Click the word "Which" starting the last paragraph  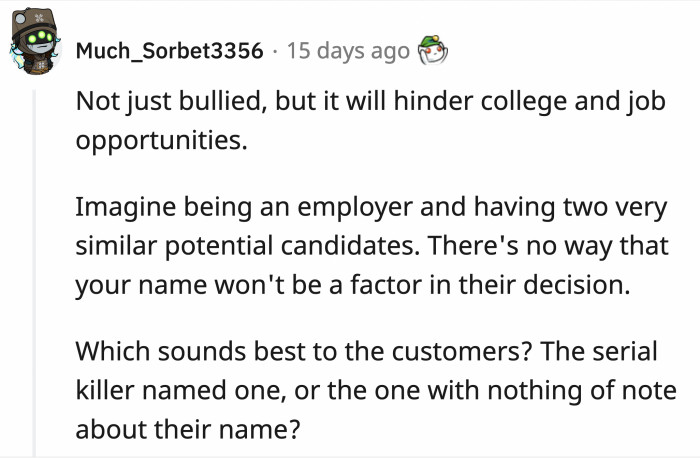pos(107,351)
